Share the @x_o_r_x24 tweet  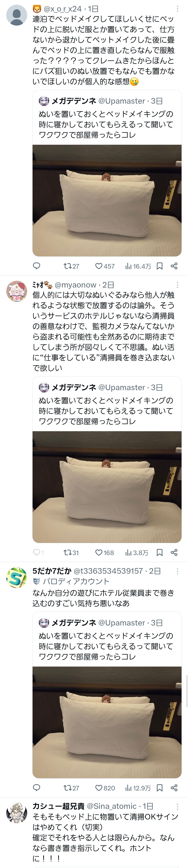point(174,266)
